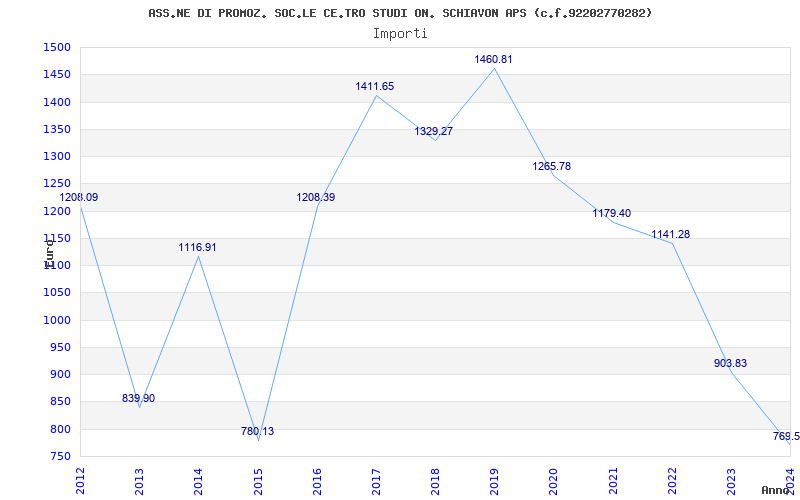Click y-axis value 1250
This screenshot has width=800, height=500.
pyautogui.click(x=57, y=184)
